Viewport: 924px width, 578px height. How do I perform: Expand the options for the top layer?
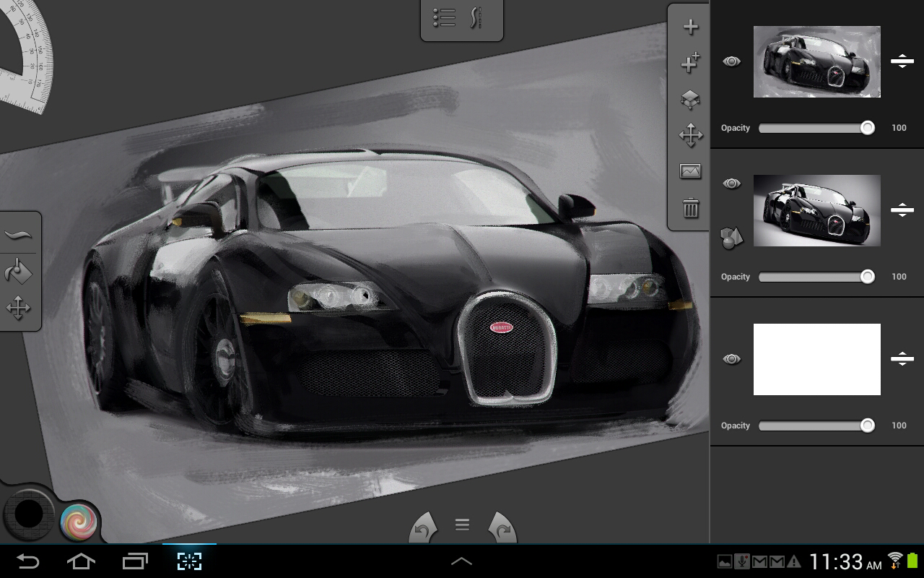pyautogui.click(x=902, y=61)
